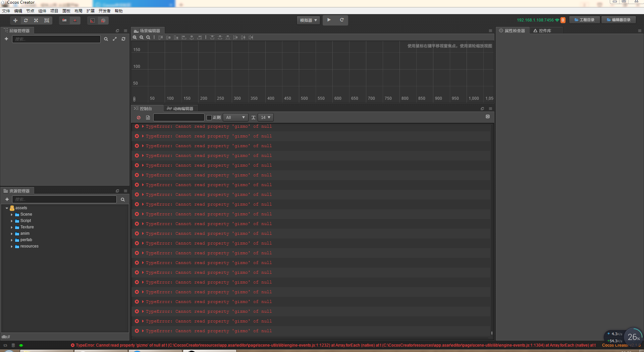Expand the Scene folder
Image resolution: width=644 pixels, height=352 pixels.
tap(12, 215)
